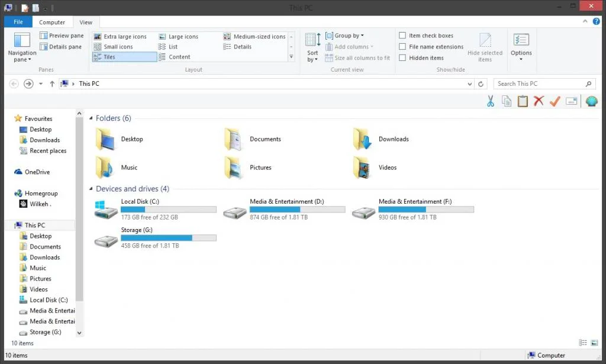Collapse the Devices and drives (4) group
606x364 pixels.
tap(91, 189)
